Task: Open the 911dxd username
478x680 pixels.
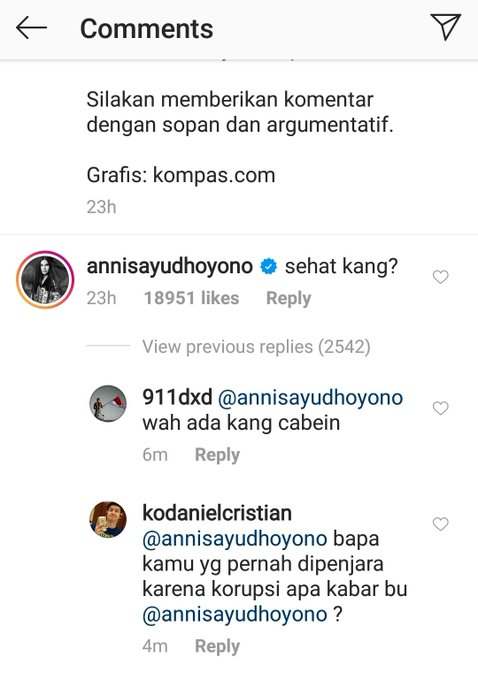Action: [x=177, y=397]
